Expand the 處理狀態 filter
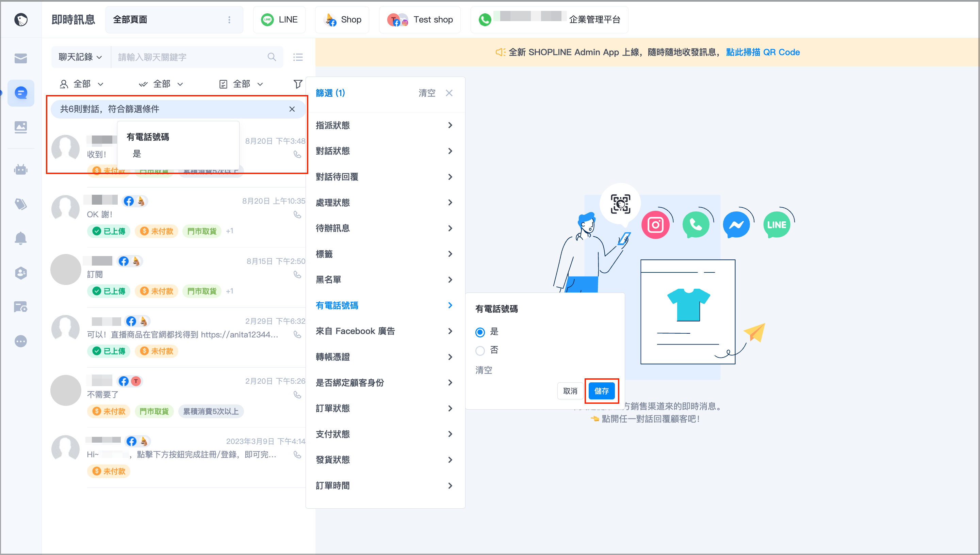Screen dimensions: 980x555 385,202
